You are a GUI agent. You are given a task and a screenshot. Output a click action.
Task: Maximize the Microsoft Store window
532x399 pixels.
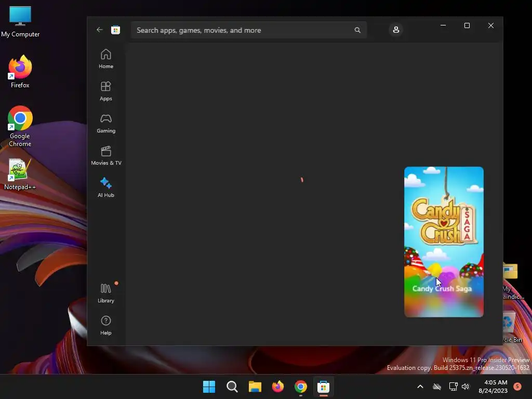[467, 25]
